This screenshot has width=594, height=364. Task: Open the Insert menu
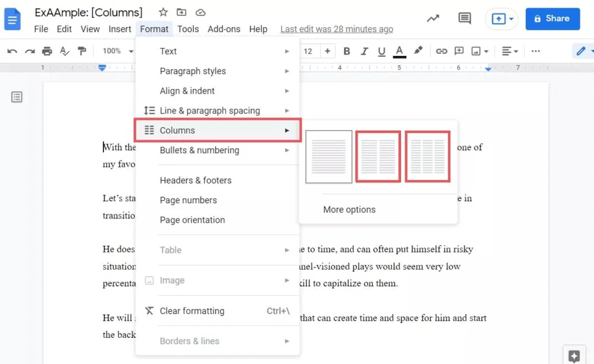pos(120,29)
